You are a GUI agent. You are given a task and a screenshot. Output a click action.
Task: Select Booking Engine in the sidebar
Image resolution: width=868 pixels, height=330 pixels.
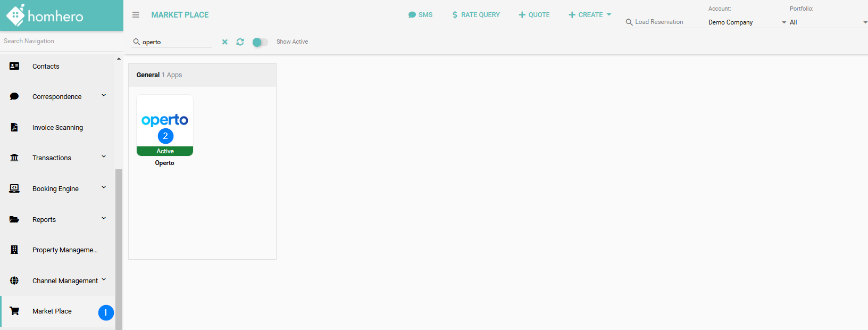55,189
